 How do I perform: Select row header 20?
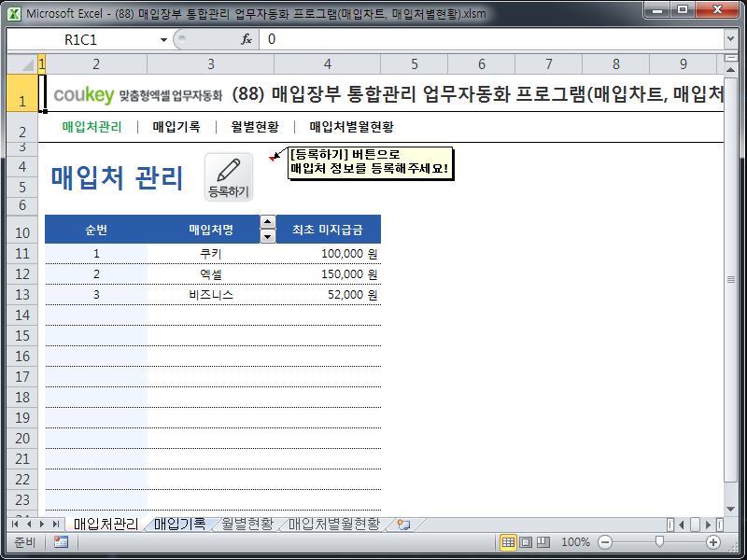tap(22, 438)
